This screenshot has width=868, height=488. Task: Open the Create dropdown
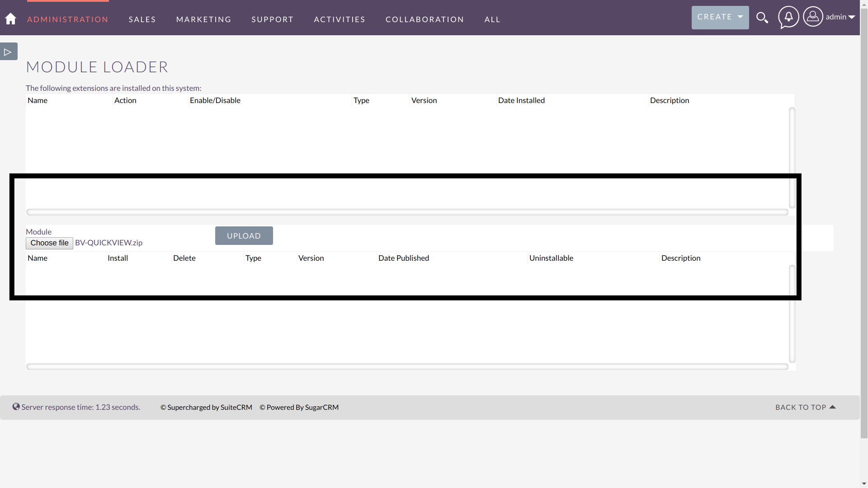(720, 17)
